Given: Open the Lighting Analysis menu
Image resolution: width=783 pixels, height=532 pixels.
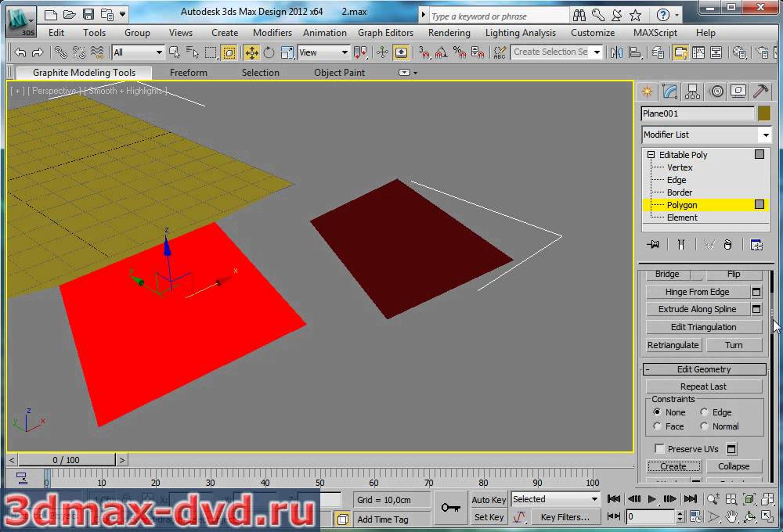Looking at the screenshot, I should point(521,32).
